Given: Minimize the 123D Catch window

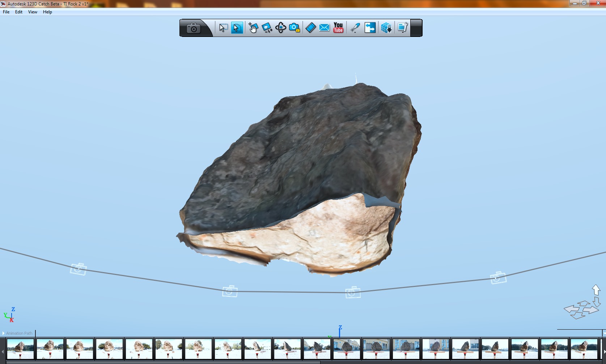Looking at the screenshot, I should click(575, 3).
